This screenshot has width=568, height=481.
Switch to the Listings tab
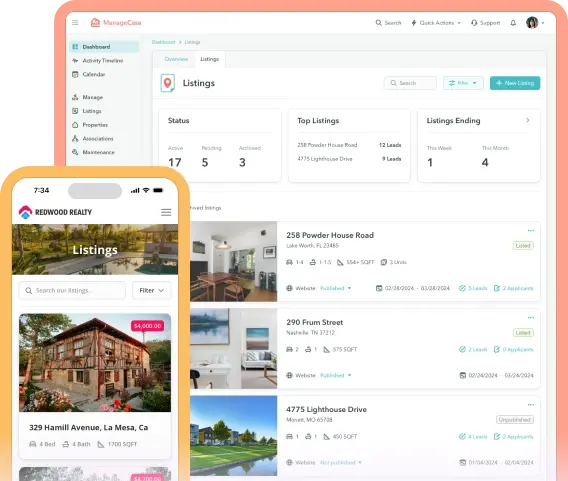209,59
